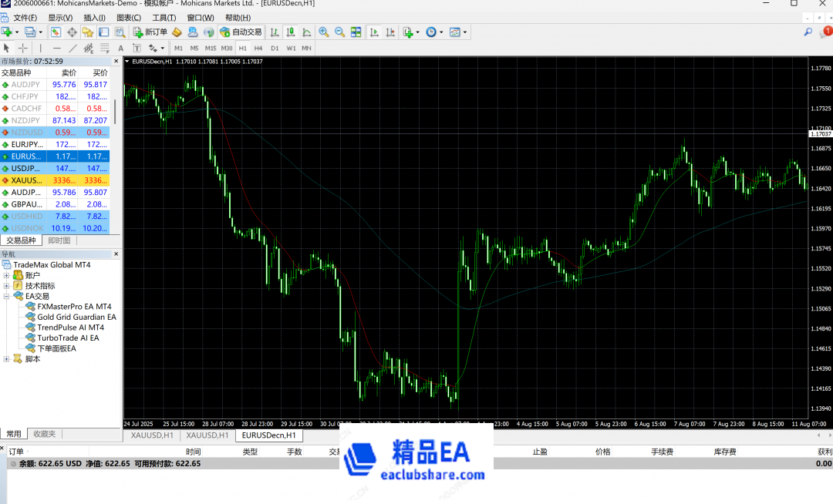Open the 显示(V) menu
Viewport: 833px width, 504px height.
tap(60, 18)
